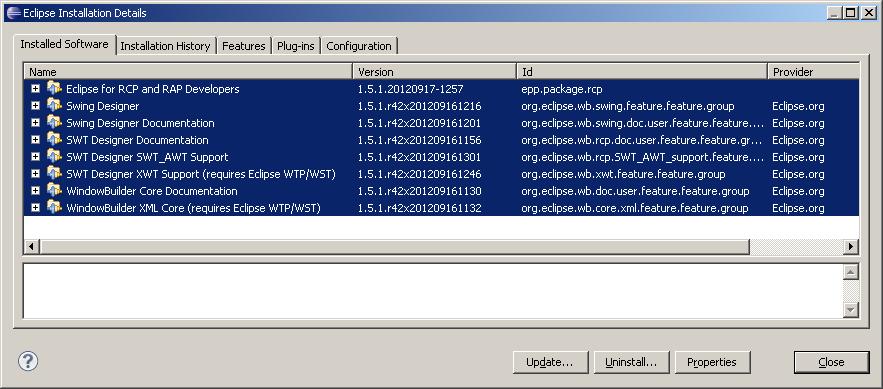Click the Swing Designer row feature icon
883x389 pixels.
tap(54, 105)
